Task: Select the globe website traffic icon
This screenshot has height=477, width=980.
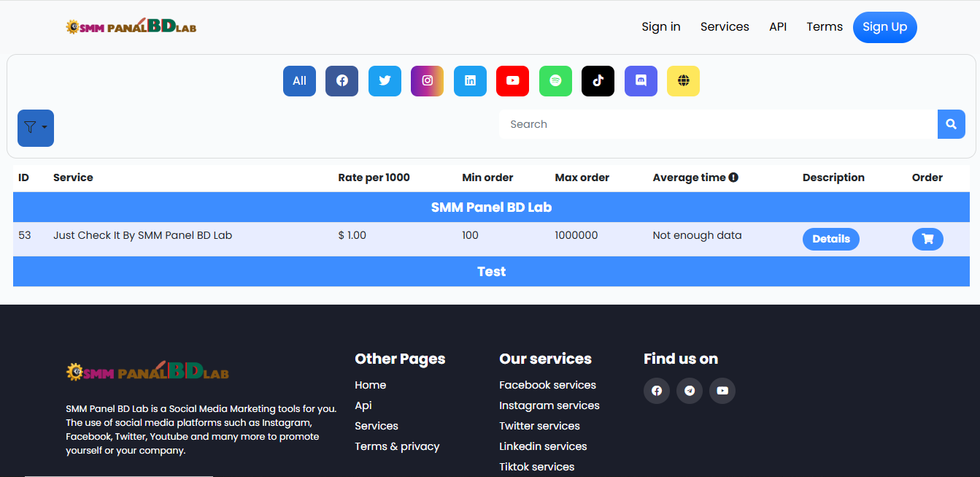Action: click(683, 81)
